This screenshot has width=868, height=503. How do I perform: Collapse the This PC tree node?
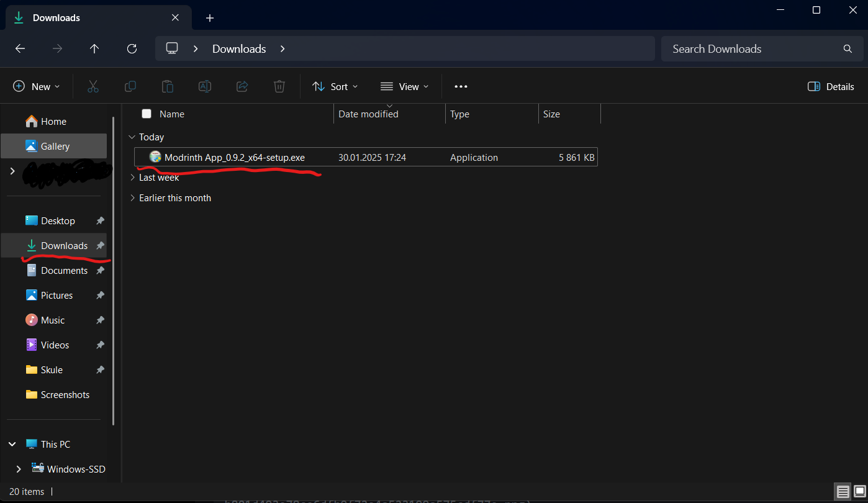[12, 445]
